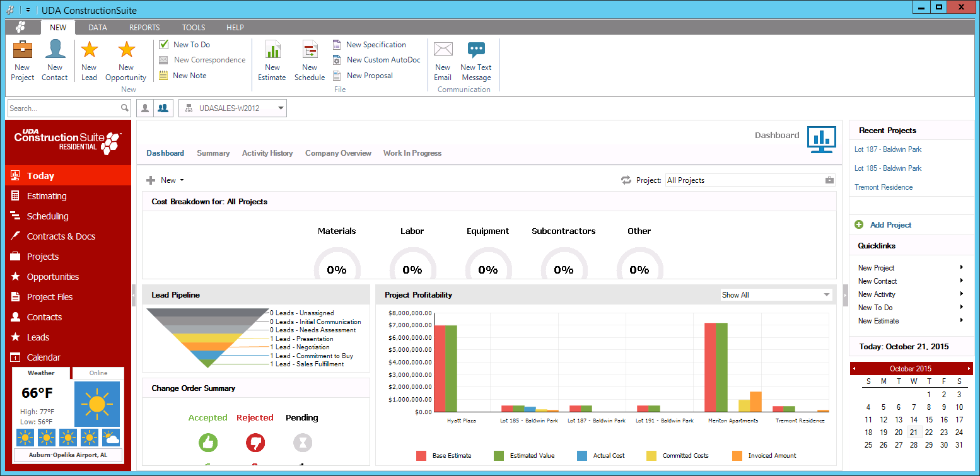Open the All Projects selector
The width and height of the screenshot is (980, 476).
[750, 180]
